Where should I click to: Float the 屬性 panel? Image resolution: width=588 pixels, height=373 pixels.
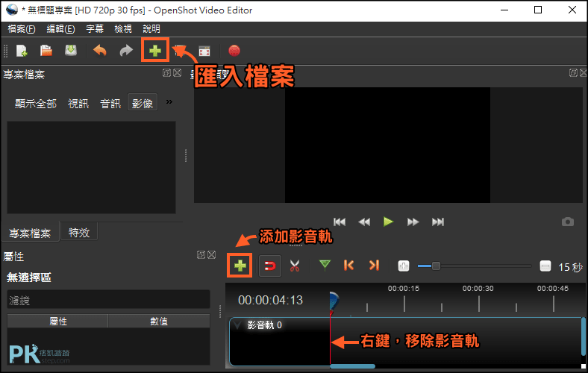tap(201, 255)
